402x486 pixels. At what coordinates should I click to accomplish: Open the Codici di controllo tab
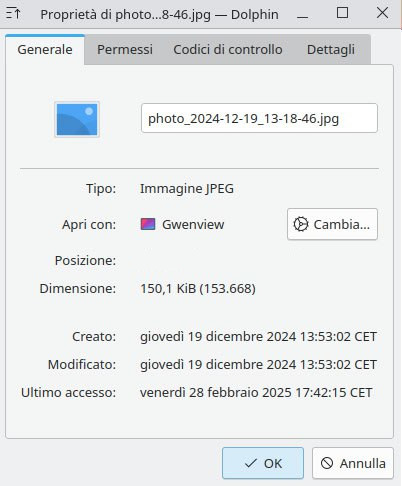pos(228,50)
